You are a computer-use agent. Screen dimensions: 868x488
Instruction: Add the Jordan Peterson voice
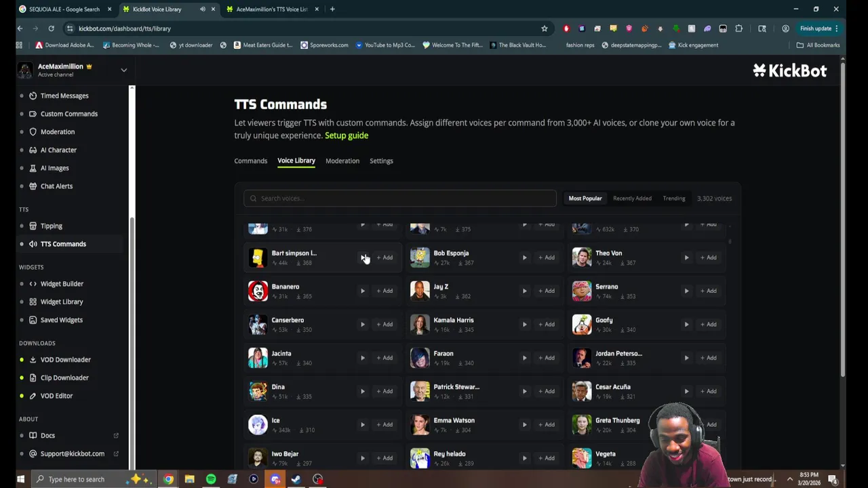click(x=709, y=358)
